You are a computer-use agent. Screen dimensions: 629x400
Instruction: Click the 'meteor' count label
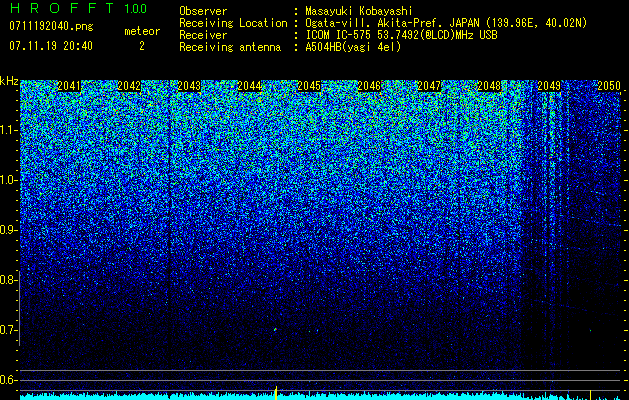tap(142, 32)
